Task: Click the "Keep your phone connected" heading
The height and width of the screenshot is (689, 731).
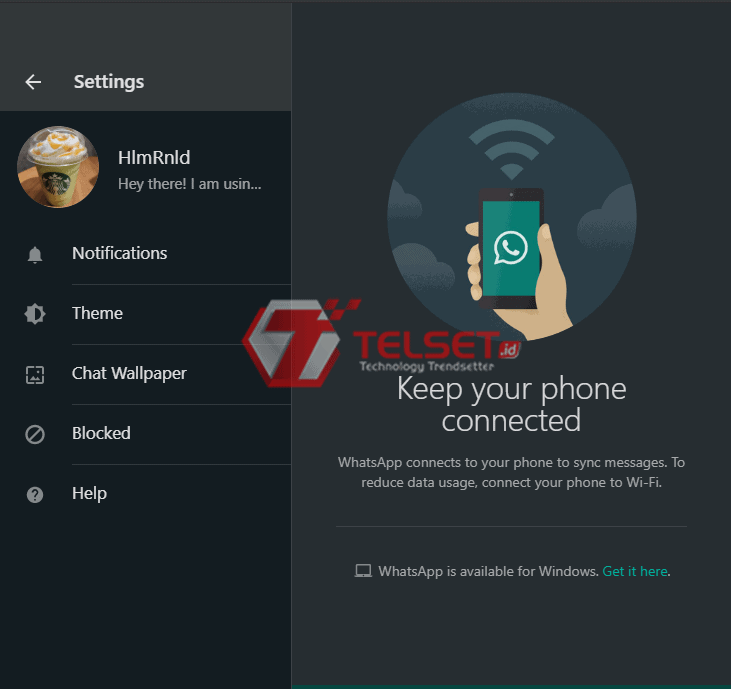Action: point(511,404)
